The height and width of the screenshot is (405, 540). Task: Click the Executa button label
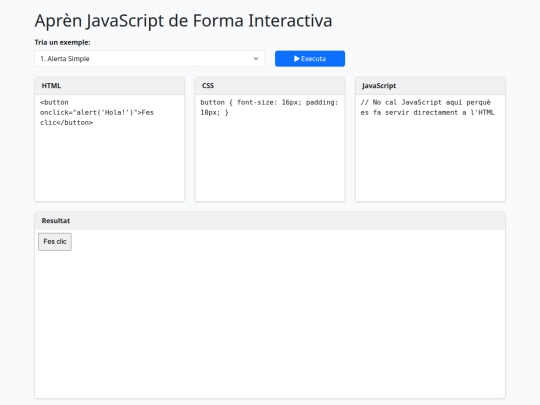click(313, 59)
